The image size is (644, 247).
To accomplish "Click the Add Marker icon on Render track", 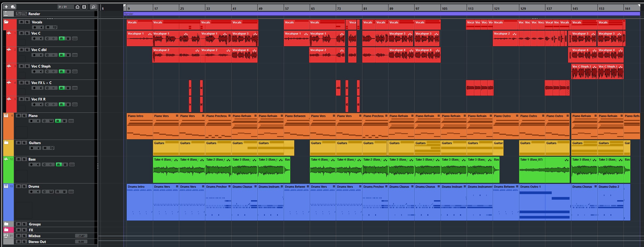I will tap(18, 14).
